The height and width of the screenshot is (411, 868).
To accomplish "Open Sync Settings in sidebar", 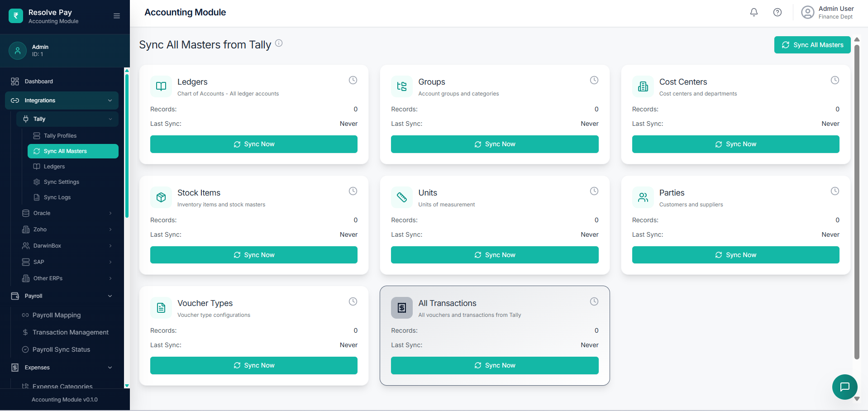I will [73, 182].
